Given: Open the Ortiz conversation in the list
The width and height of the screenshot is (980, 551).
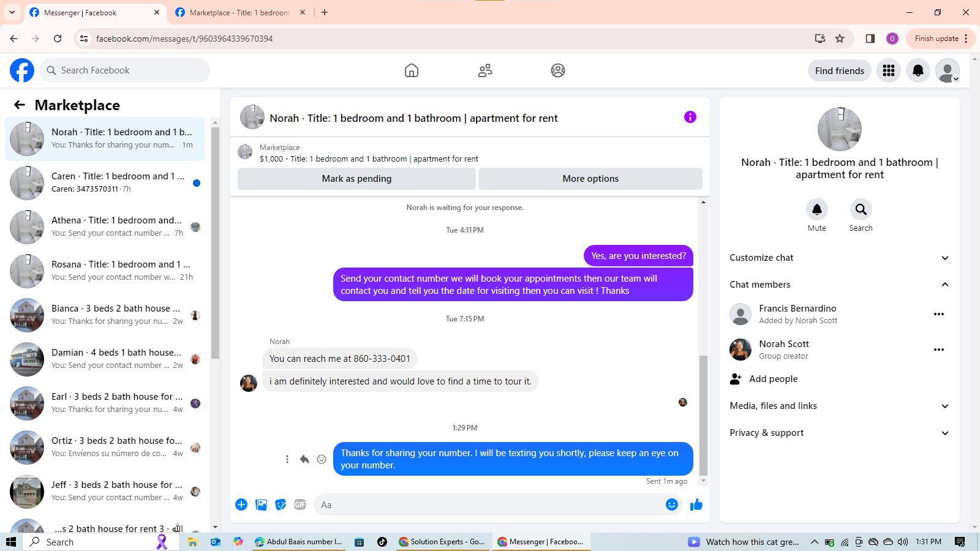Looking at the screenshot, I should click(105, 447).
